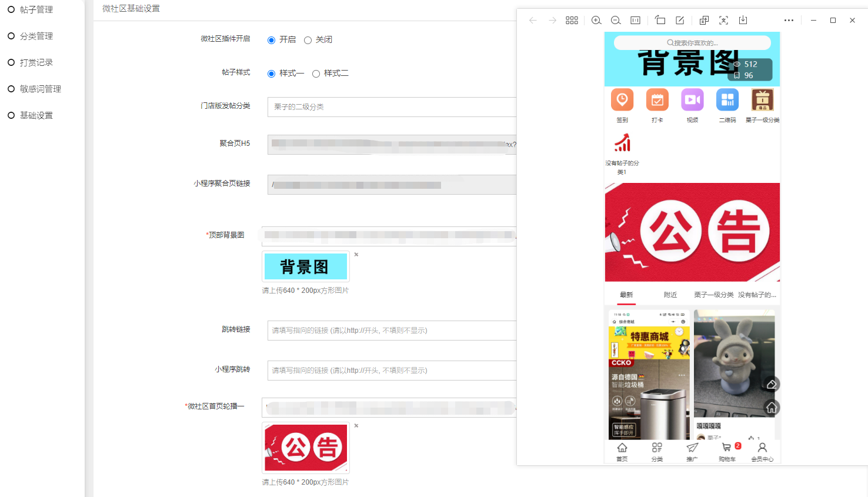Open 帖子管理 in the sidebar
This screenshot has width=868, height=497.
click(36, 9)
